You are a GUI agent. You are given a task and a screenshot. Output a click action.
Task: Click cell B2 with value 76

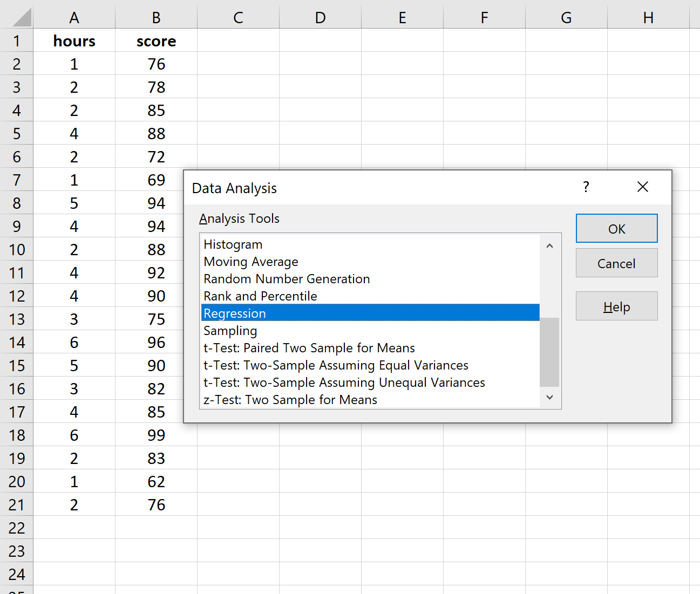point(157,64)
